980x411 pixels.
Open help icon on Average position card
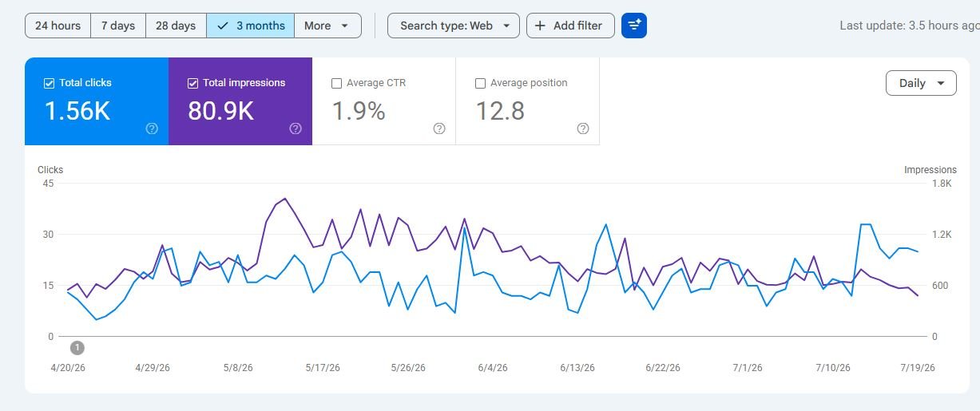(x=583, y=128)
